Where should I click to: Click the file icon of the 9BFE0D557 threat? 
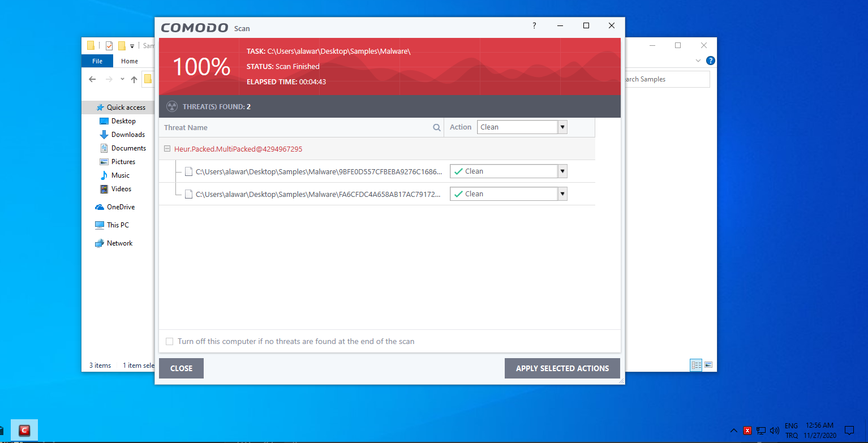click(x=189, y=171)
